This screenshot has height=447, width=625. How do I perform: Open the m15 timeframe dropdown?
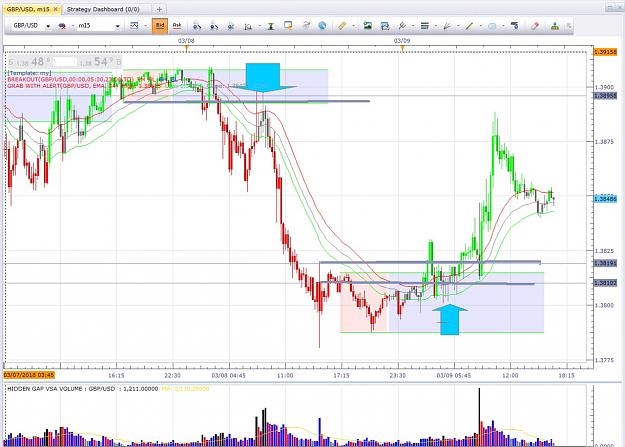click(x=118, y=26)
